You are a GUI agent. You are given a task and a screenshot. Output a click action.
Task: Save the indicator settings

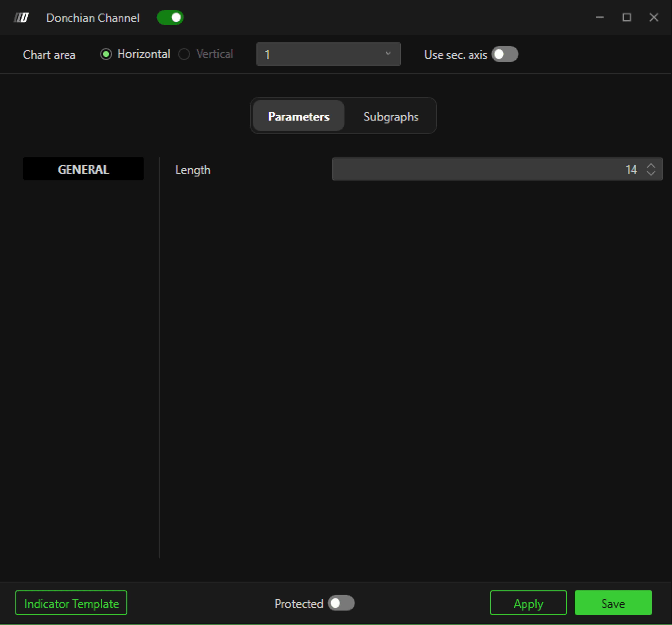pos(612,603)
